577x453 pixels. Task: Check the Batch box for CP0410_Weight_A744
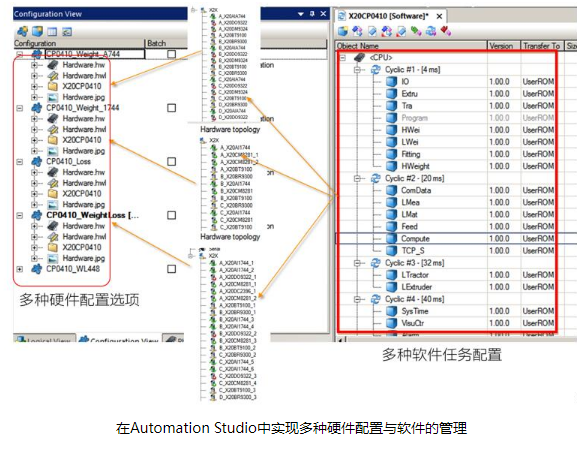coord(171,54)
